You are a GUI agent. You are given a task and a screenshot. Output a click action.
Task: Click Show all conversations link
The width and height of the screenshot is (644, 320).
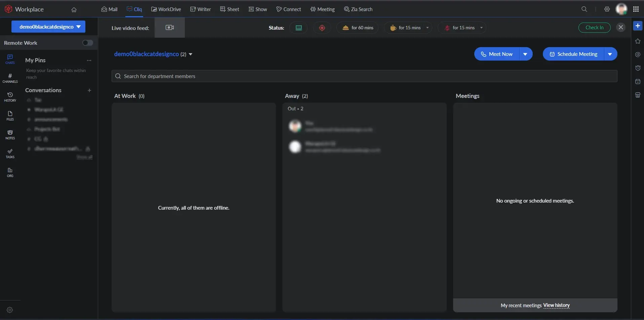(x=84, y=157)
